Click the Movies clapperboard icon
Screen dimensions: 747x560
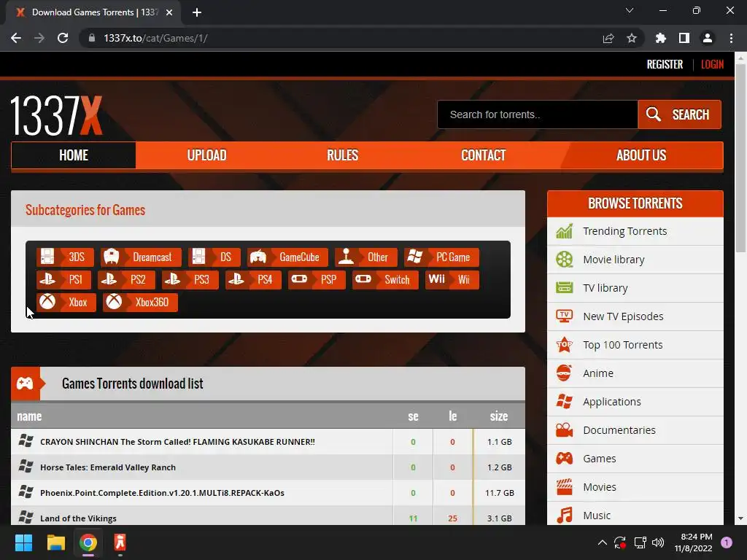(565, 486)
